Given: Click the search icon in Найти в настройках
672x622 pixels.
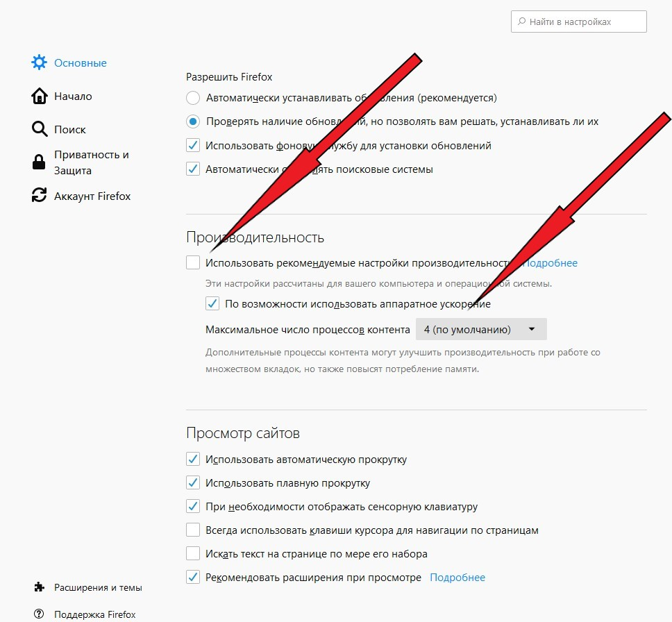Looking at the screenshot, I should click(x=521, y=22).
